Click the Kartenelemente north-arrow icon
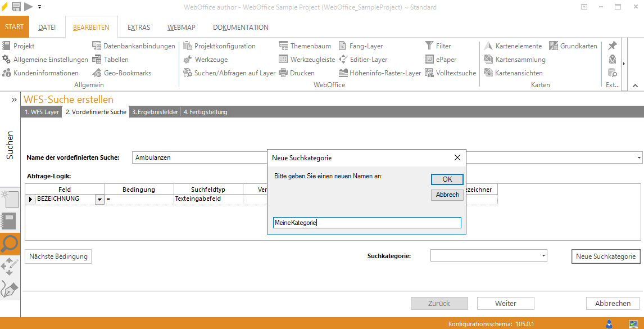Screen dimensions: 644x329 point(488,46)
